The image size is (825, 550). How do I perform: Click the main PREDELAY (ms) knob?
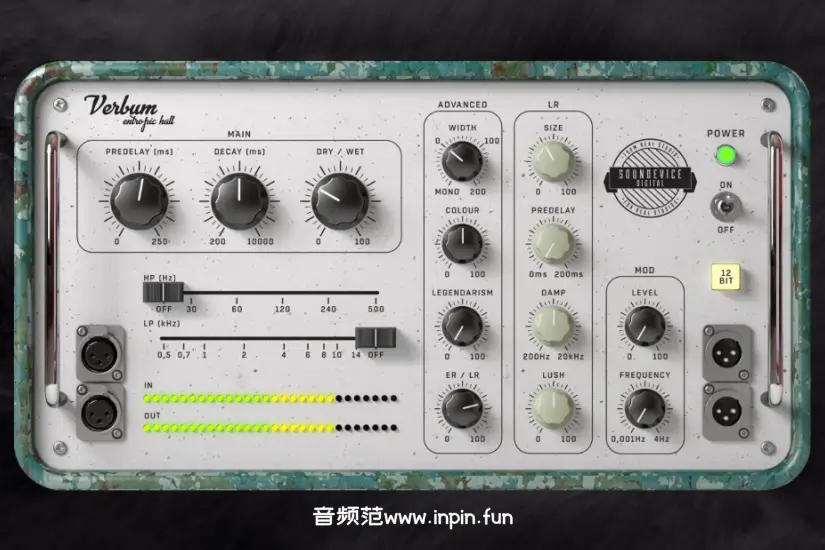point(139,201)
